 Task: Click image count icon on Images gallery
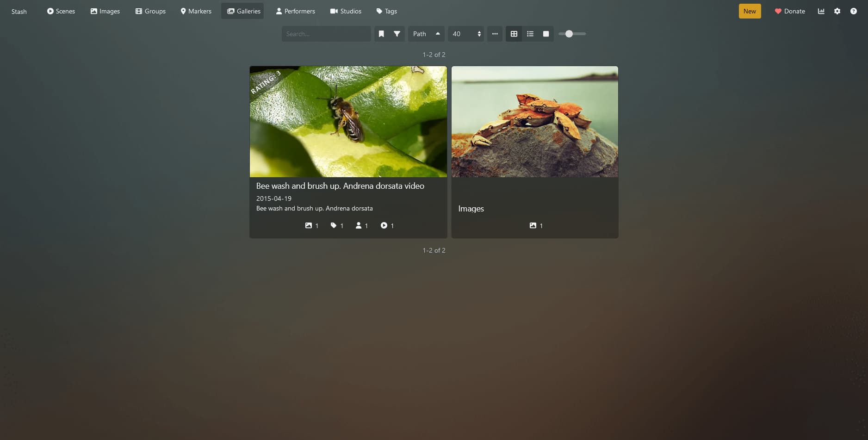(x=536, y=226)
